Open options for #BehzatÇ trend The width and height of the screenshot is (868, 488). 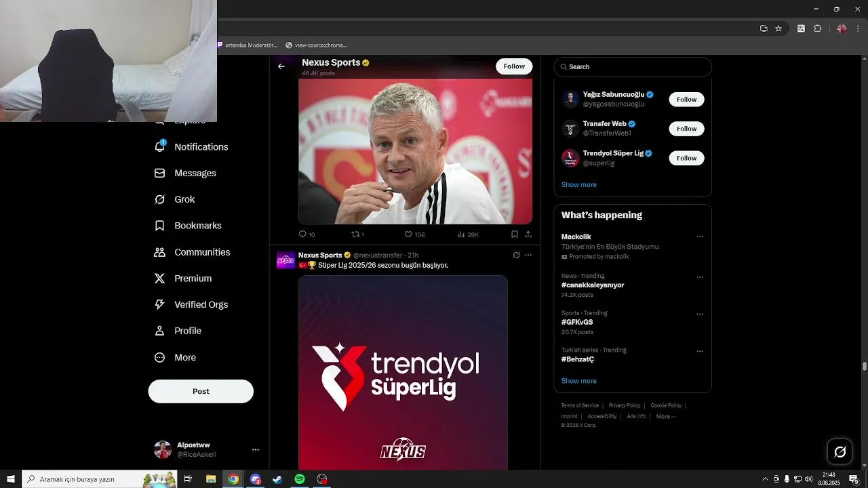coord(700,351)
